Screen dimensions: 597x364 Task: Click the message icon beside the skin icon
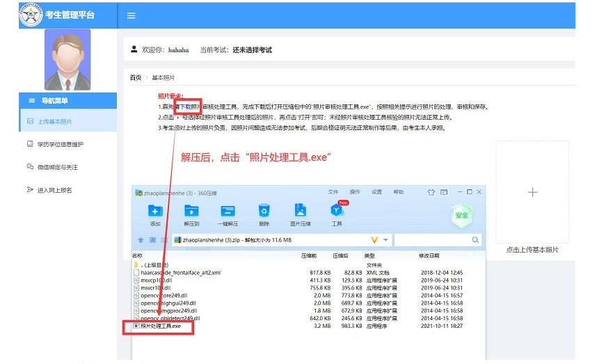click(444, 192)
